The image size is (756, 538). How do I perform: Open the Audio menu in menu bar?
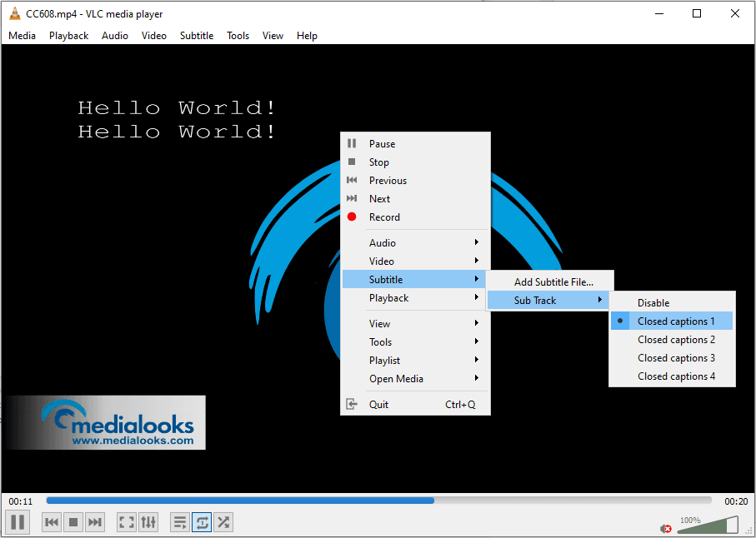pos(115,36)
